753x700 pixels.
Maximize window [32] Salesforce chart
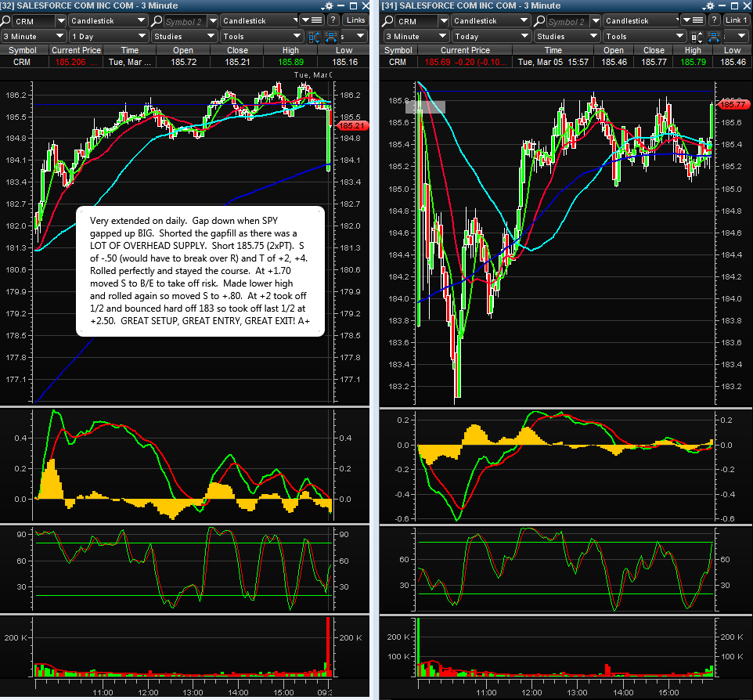click(354, 5)
